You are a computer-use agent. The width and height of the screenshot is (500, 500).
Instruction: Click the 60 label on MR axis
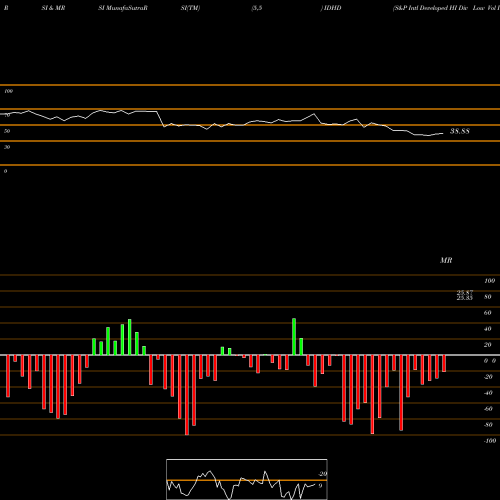(488, 313)
